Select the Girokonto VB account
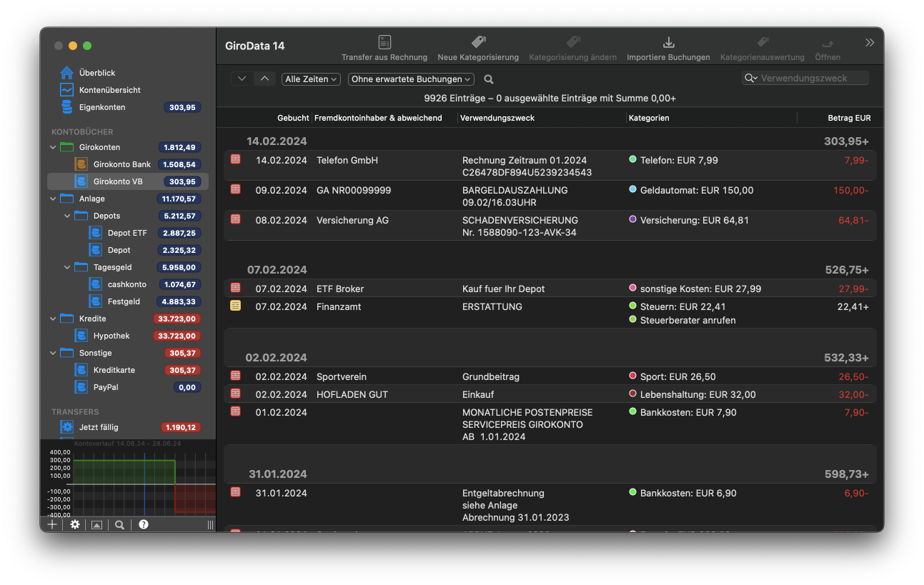Image resolution: width=924 pixels, height=585 pixels. 128,181
